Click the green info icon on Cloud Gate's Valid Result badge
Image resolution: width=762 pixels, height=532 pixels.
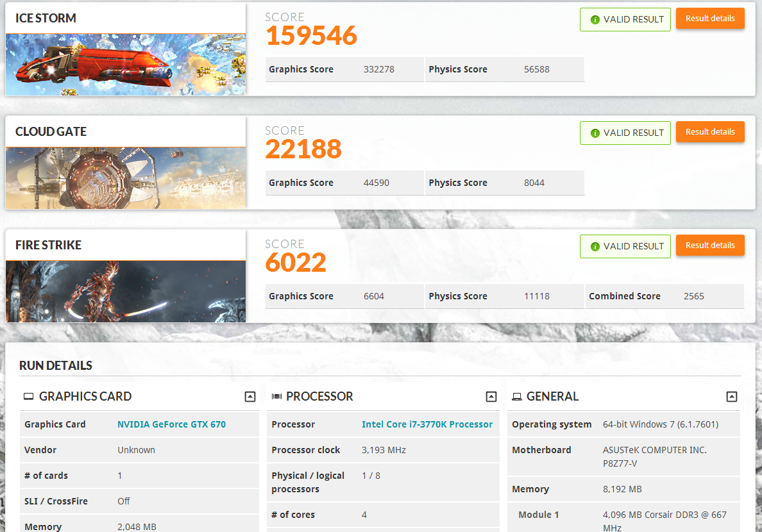[x=595, y=133]
